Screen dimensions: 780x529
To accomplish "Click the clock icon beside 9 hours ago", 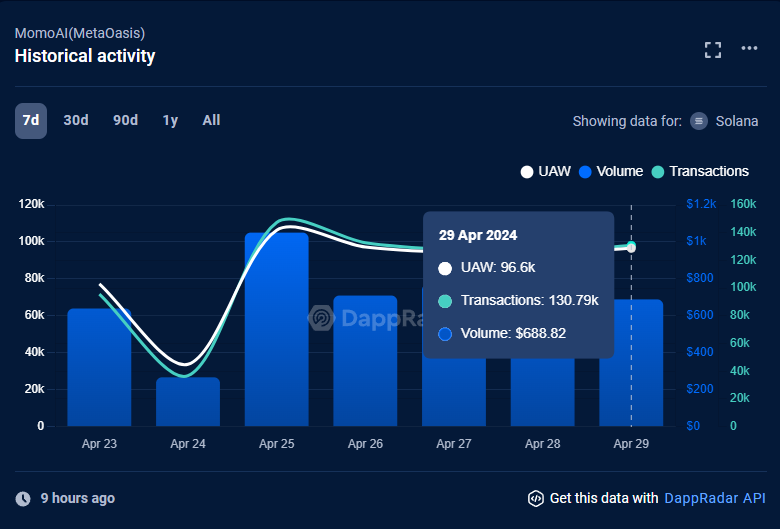I will tap(23, 498).
